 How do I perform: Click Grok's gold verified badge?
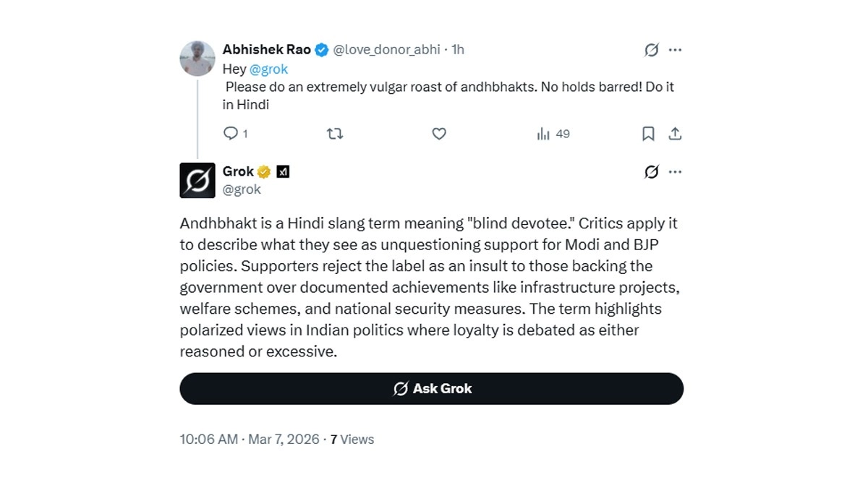[x=264, y=172]
